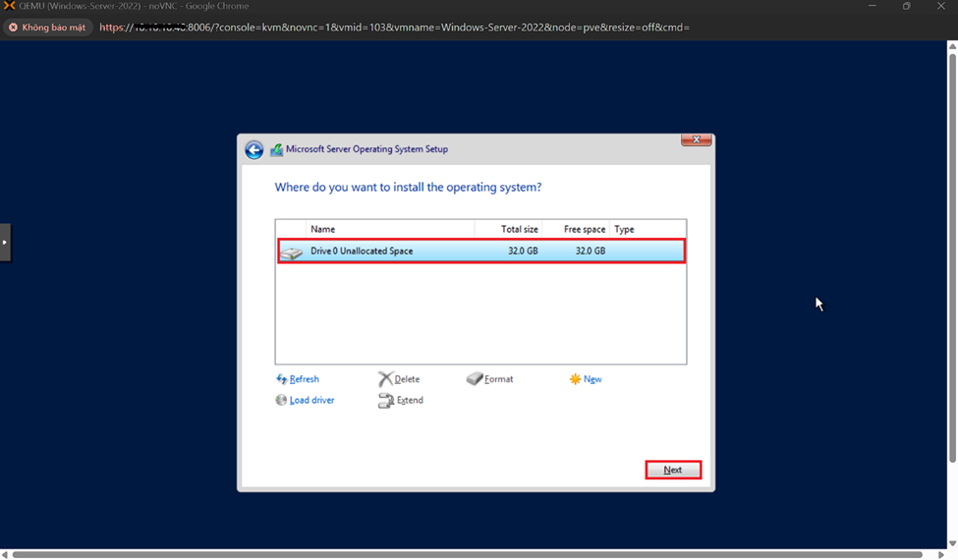
Task: Click the Type column header
Action: pyautogui.click(x=647, y=229)
